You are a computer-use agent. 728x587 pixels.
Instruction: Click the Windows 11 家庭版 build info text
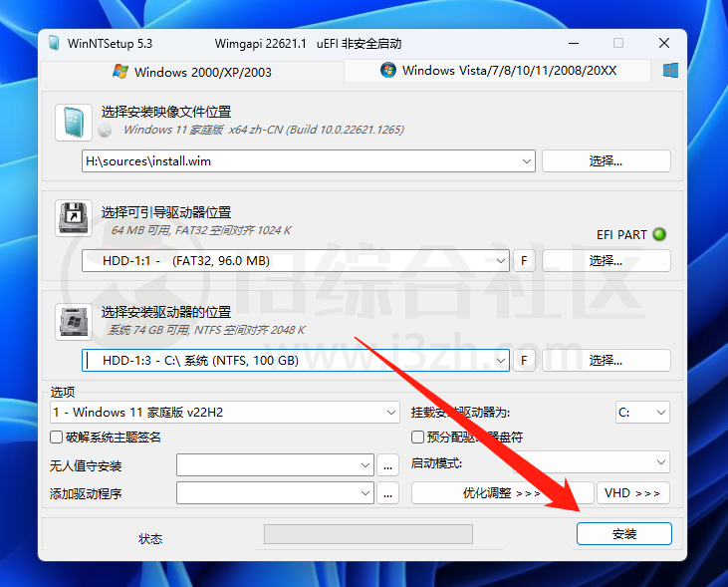[x=264, y=130]
